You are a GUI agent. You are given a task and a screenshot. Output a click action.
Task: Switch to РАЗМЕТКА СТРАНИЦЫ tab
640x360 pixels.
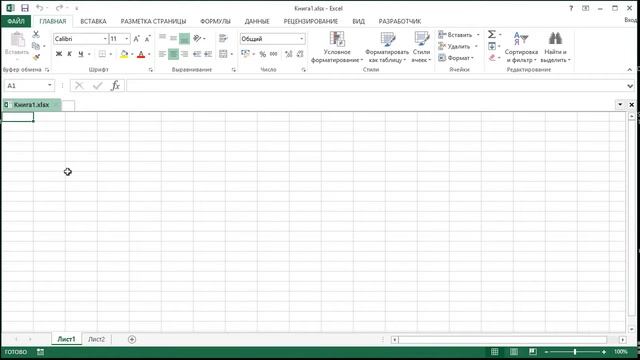pyautogui.click(x=153, y=21)
